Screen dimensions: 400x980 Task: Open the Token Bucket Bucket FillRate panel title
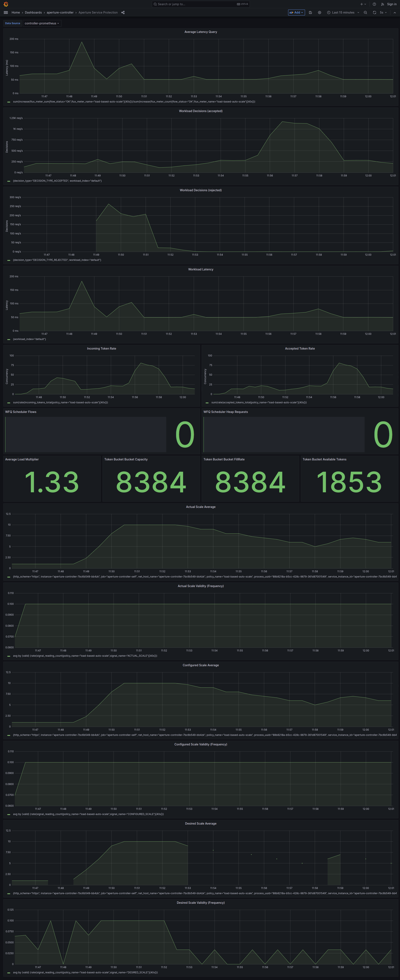point(224,459)
